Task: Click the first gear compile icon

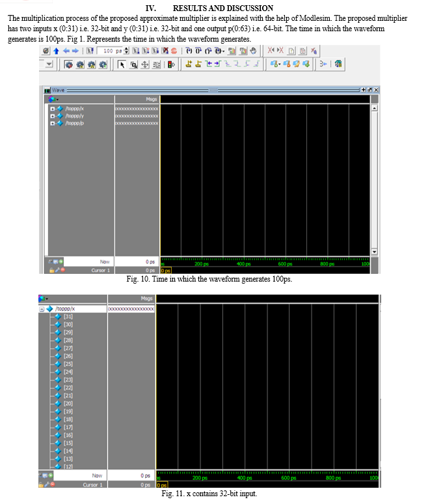Action: coord(68,64)
